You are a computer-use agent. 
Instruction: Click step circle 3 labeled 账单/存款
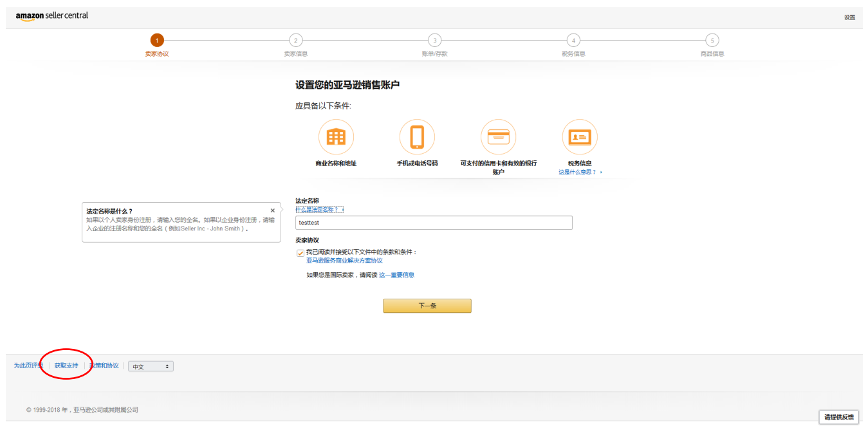pos(434,40)
